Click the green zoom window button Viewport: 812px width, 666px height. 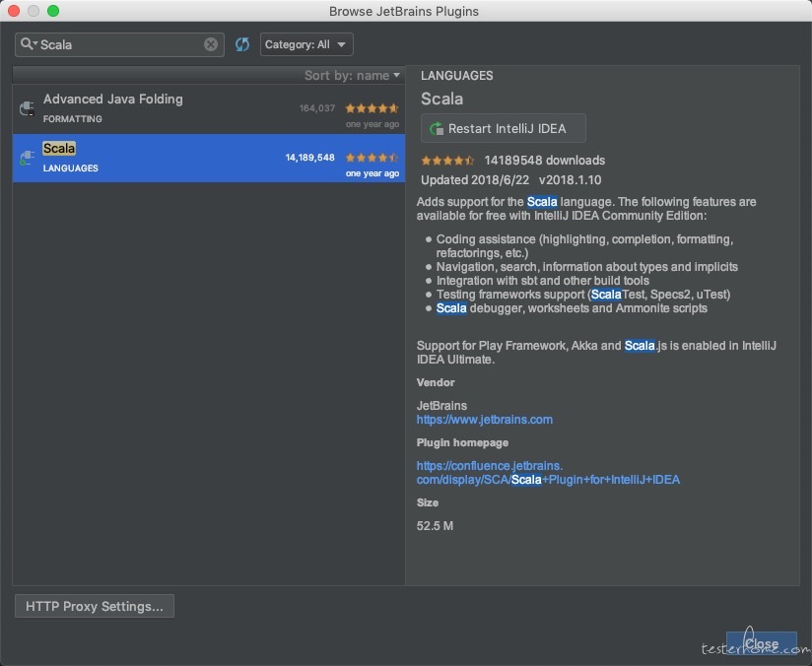tap(53, 11)
